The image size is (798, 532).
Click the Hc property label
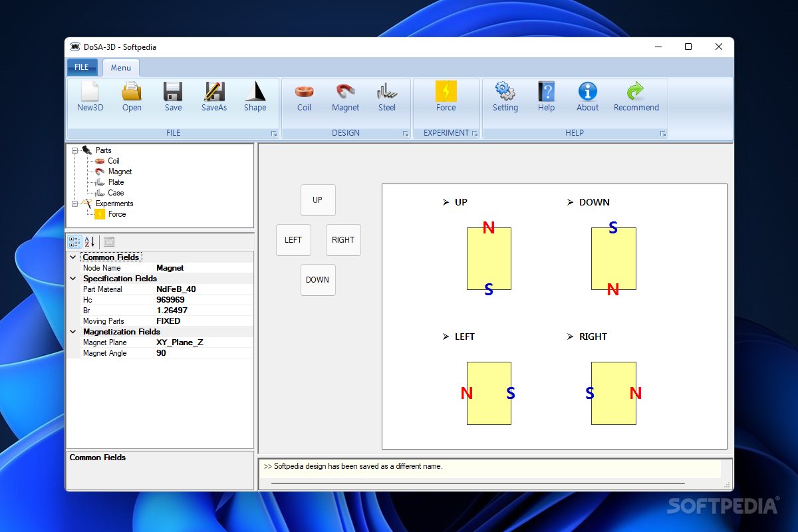click(88, 300)
